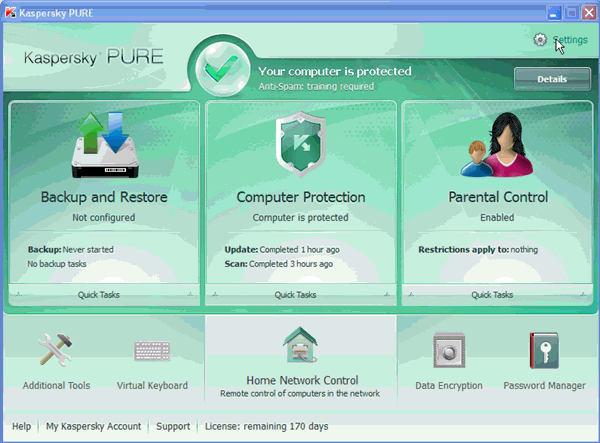Click the Details button
Viewport: 600px width, 443px height.
(x=552, y=79)
